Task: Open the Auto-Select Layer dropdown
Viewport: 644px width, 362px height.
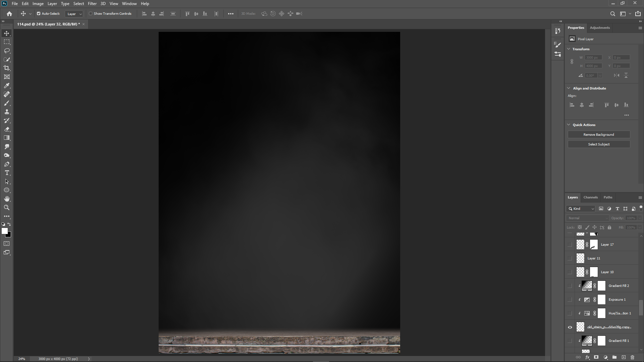Action: tap(74, 14)
